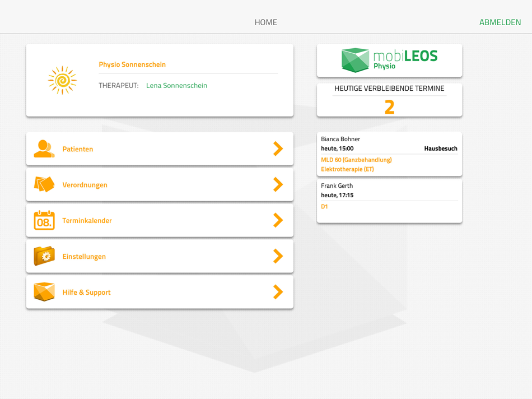This screenshot has height=399, width=532.
Task: Click HEUTIGE VERBLEIBENDE TERMINE heading
Action: 389,89
